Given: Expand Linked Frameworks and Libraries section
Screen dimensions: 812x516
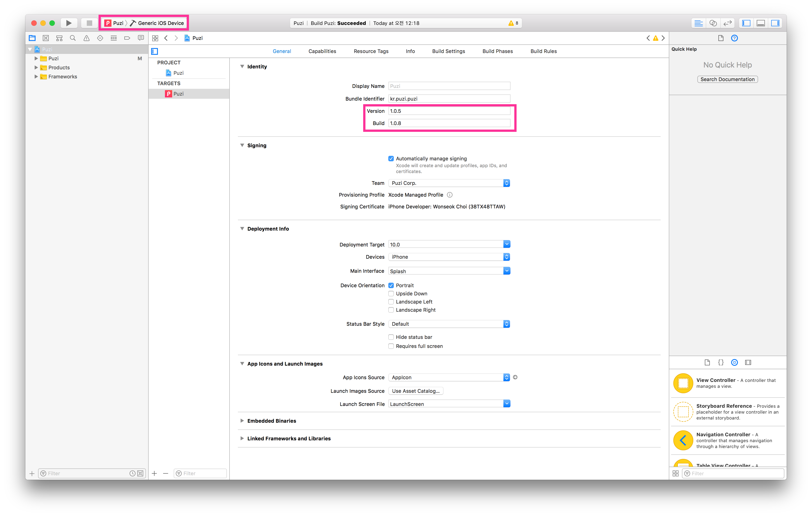Looking at the screenshot, I should click(242, 439).
